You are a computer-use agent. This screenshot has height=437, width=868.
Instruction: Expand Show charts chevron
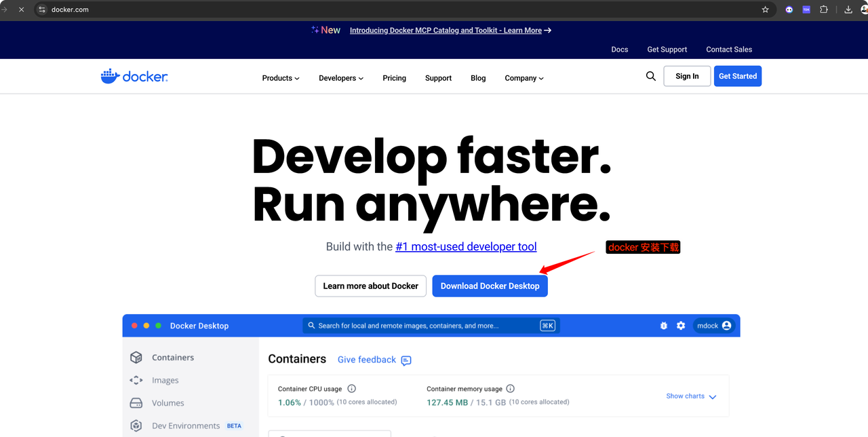pyautogui.click(x=713, y=397)
